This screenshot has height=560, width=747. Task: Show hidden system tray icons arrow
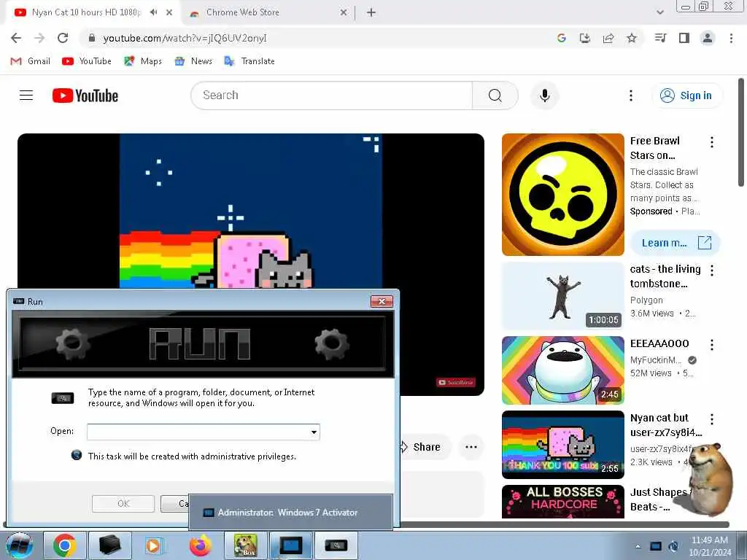[x=638, y=546]
